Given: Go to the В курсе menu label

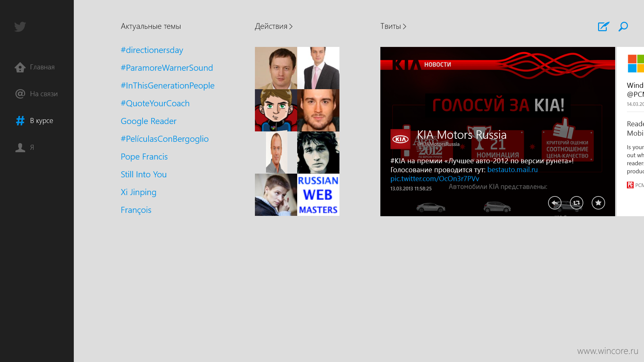Looking at the screenshot, I should 42,121.
